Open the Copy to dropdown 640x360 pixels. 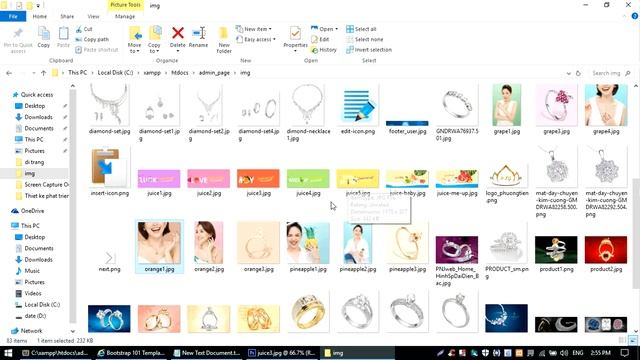[x=154, y=40]
